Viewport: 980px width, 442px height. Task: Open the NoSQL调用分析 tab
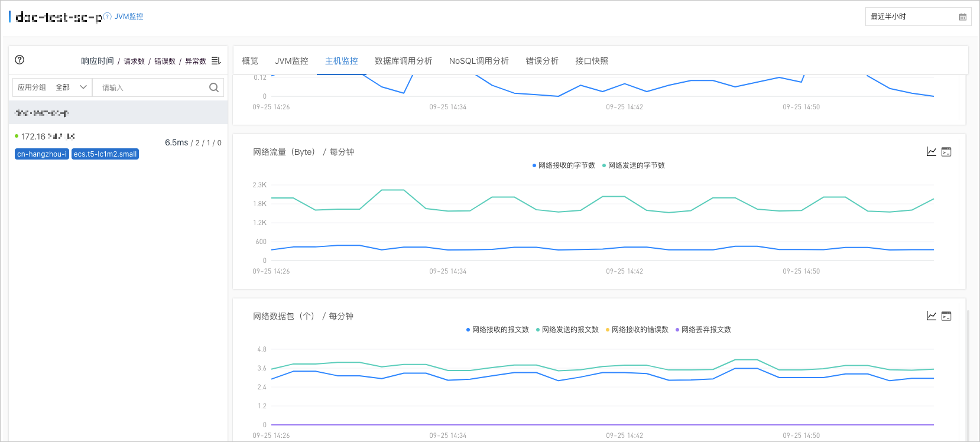(479, 61)
